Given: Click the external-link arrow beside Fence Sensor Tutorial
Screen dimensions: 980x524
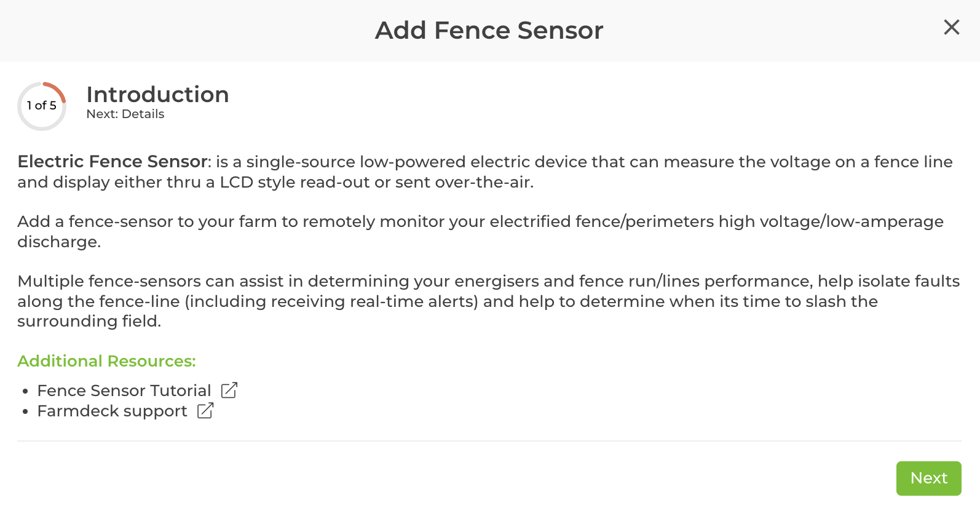Looking at the screenshot, I should point(229,390).
